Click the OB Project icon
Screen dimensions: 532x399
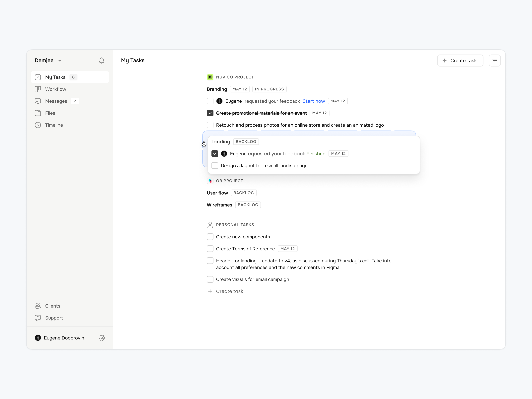pos(210,181)
